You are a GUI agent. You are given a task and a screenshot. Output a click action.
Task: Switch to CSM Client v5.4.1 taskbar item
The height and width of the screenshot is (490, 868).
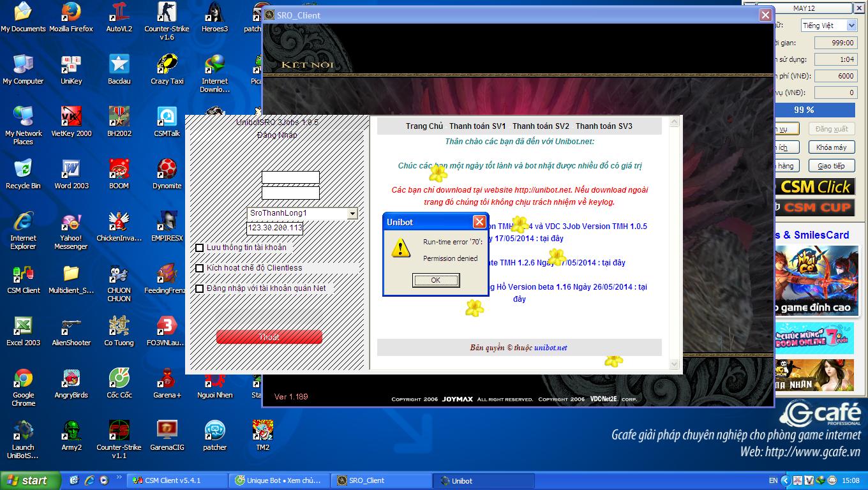pos(177,480)
